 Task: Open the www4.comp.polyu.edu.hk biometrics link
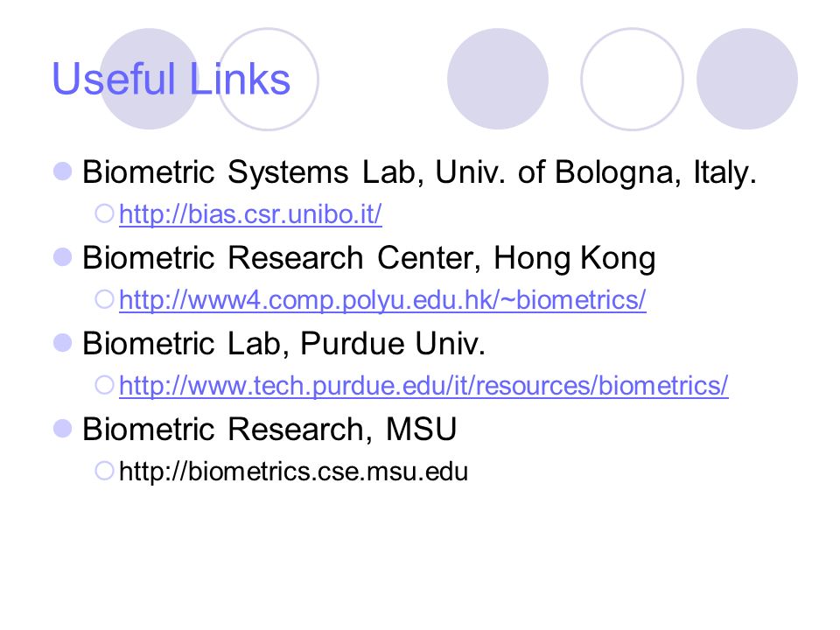(x=382, y=300)
